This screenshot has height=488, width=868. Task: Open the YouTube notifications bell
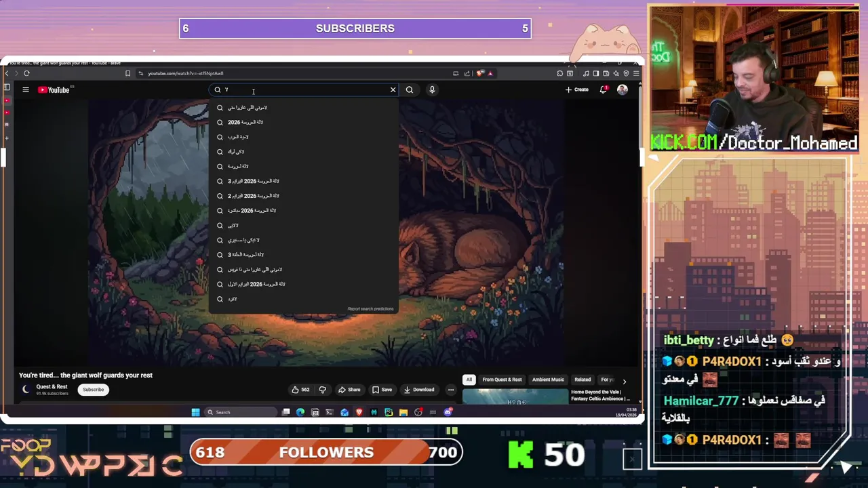click(603, 89)
